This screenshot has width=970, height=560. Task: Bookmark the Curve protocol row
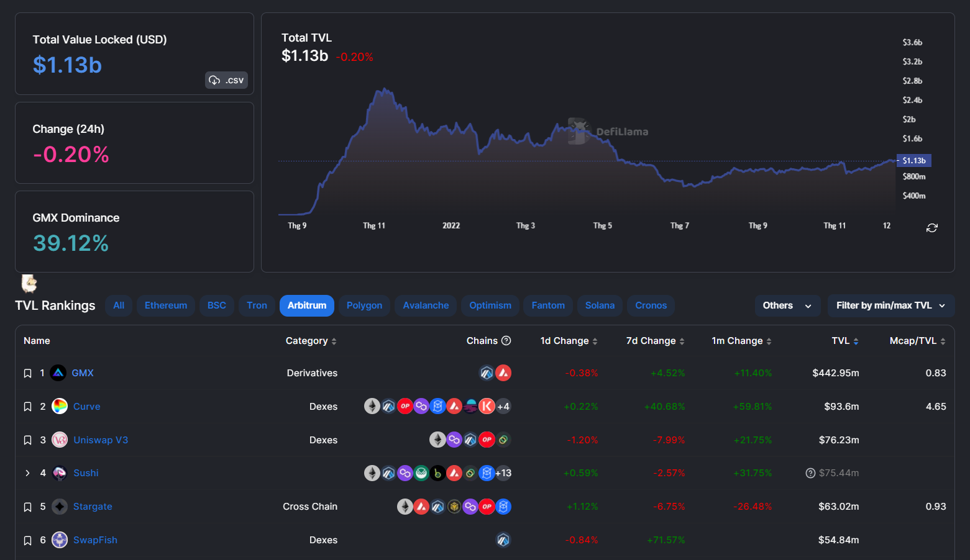[x=27, y=407]
